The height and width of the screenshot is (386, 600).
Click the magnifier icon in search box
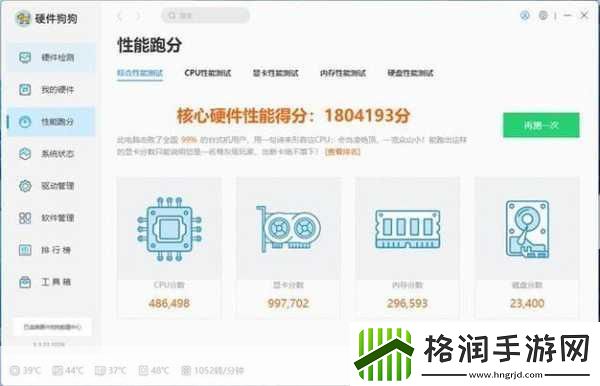[x=172, y=16]
